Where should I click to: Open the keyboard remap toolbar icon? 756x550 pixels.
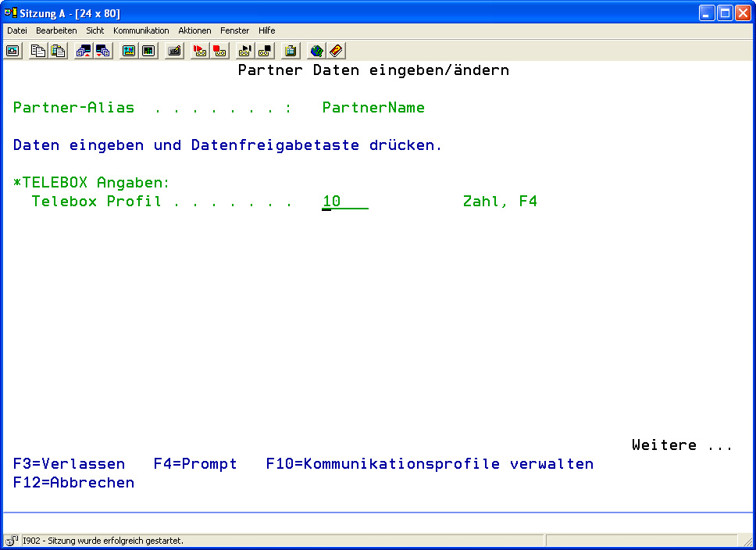point(174,51)
